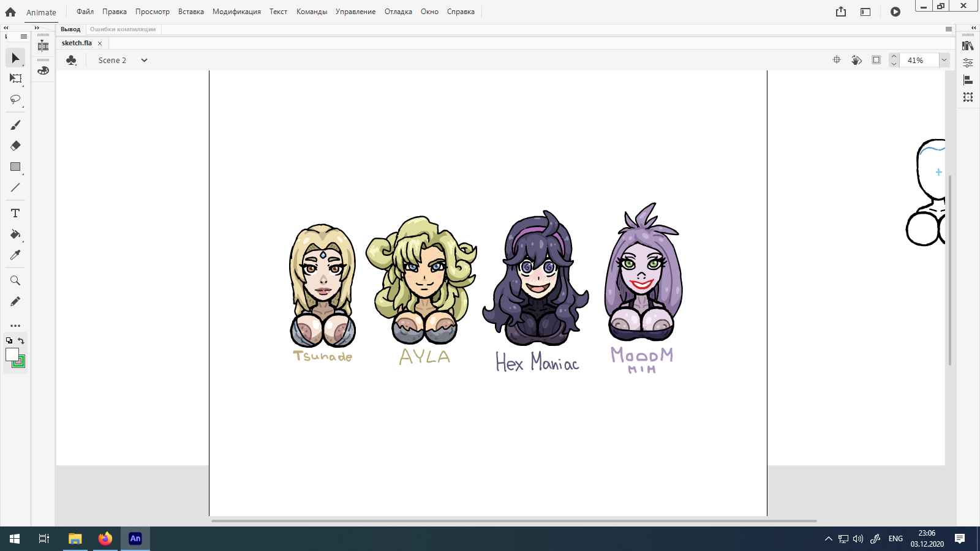Select the Paint Bucket tool
The width and height of the screenshot is (980, 551).
[x=15, y=234]
